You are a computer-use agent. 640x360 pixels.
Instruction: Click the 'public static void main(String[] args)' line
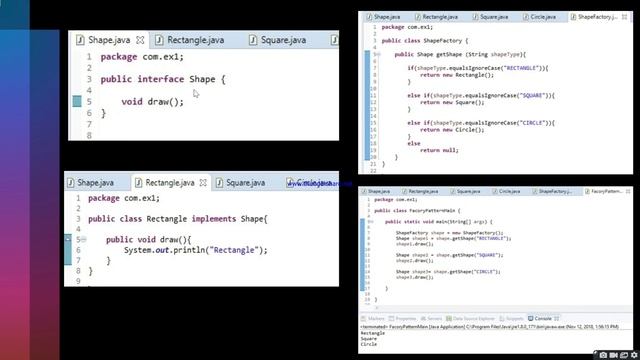439,222
